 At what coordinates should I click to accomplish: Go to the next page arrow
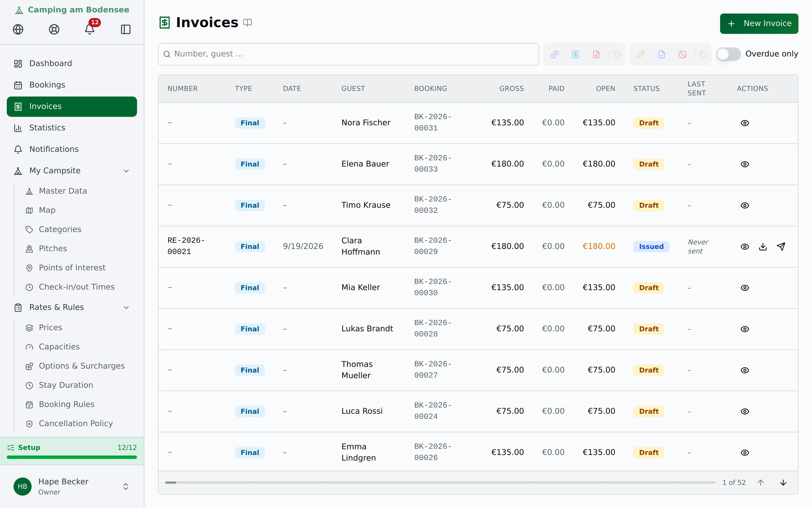coord(783,483)
